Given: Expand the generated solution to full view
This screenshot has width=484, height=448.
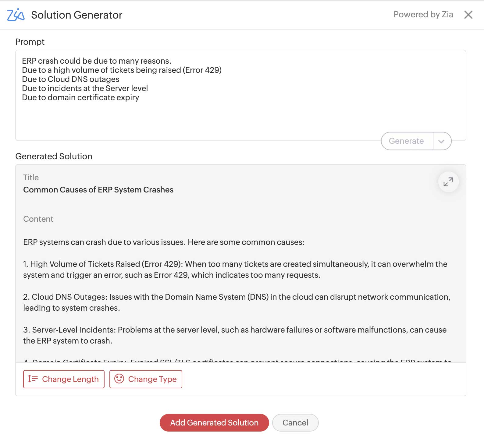Looking at the screenshot, I should pos(448,182).
